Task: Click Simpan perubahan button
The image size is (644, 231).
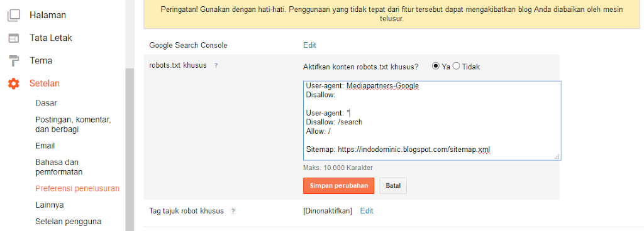Action: click(339, 186)
